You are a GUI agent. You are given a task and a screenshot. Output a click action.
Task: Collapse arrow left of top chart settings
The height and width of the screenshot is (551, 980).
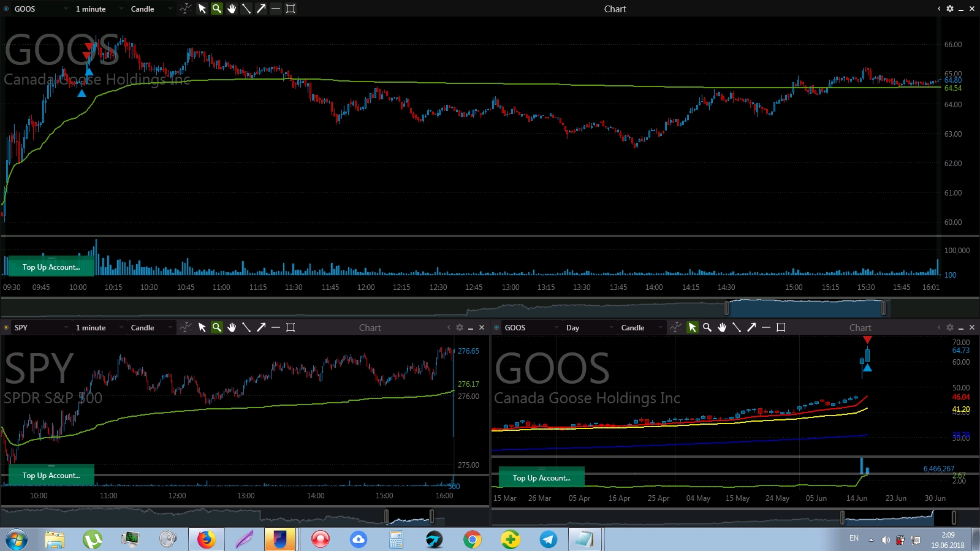(939, 9)
